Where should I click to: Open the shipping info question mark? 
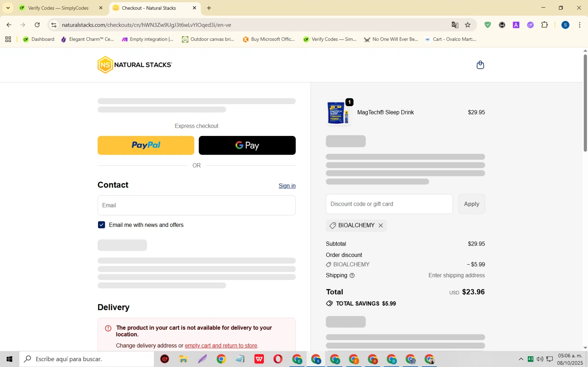[352, 276]
